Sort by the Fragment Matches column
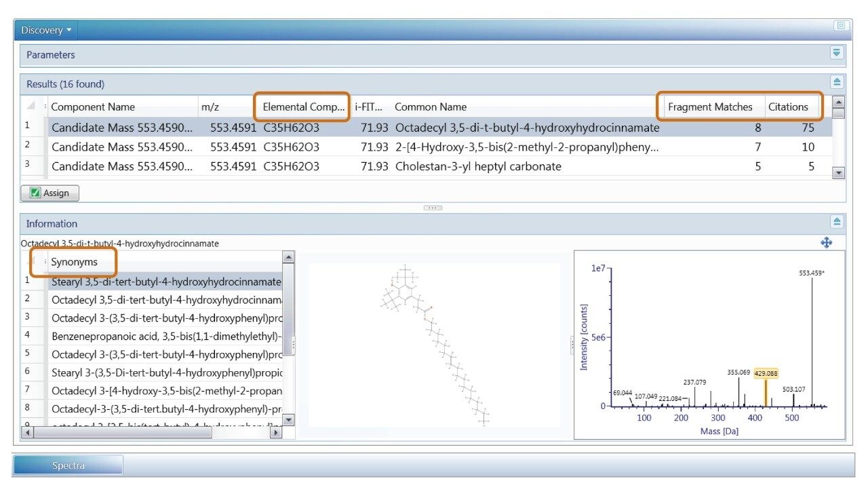868x496 pixels. pyautogui.click(x=711, y=107)
